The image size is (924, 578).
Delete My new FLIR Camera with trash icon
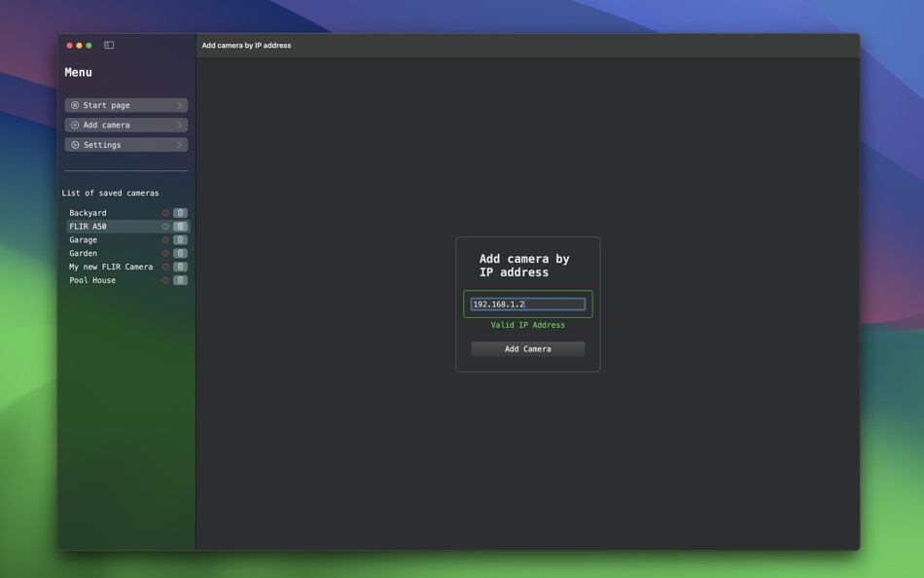(x=180, y=267)
